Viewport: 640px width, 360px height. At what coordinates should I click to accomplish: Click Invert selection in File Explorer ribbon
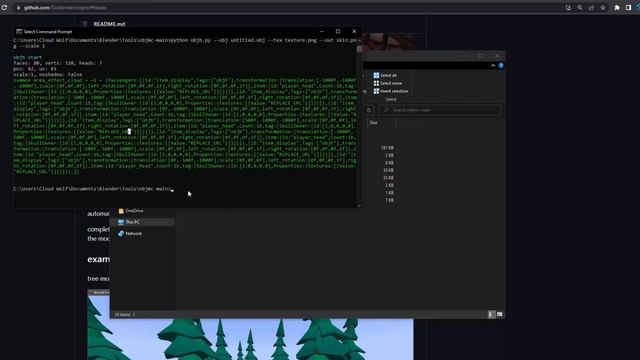391,91
